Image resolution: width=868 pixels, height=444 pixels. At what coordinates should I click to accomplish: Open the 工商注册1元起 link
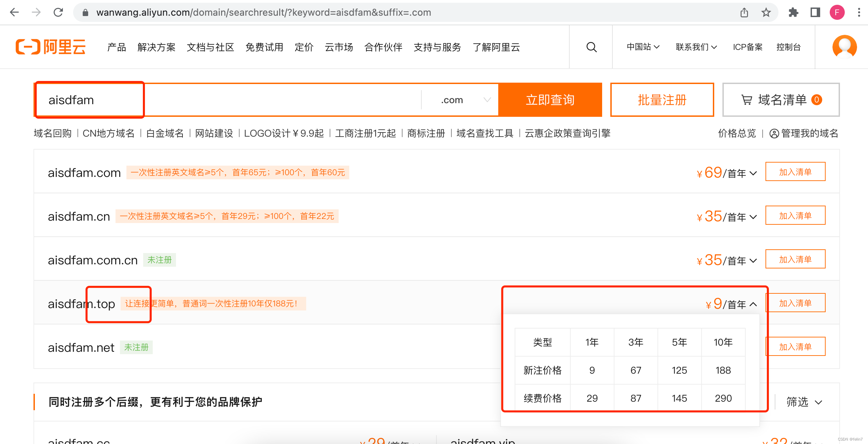pyautogui.click(x=365, y=133)
